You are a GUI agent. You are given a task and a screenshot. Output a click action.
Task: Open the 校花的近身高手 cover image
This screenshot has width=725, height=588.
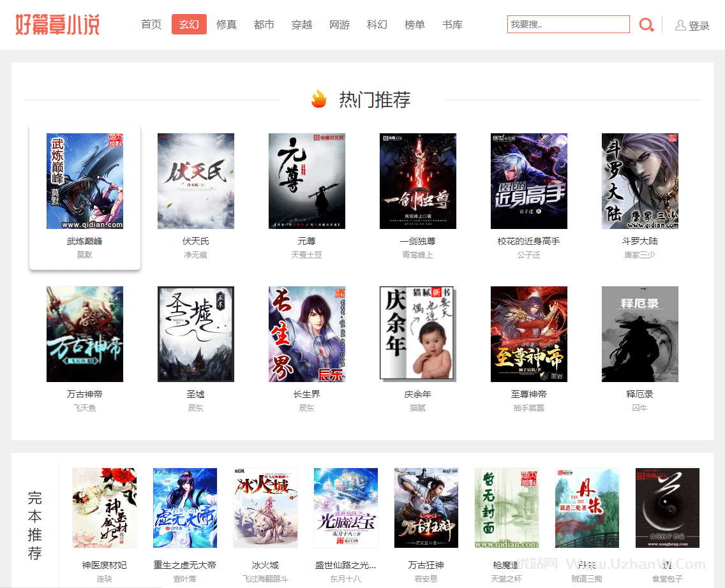click(528, 181)
